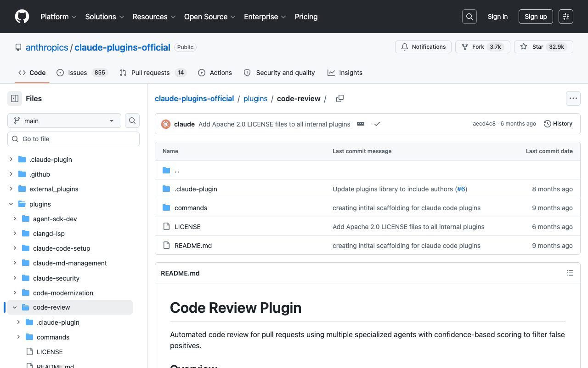Click the LICENSE file icon in table
The image size is (588, 368).
166,227
